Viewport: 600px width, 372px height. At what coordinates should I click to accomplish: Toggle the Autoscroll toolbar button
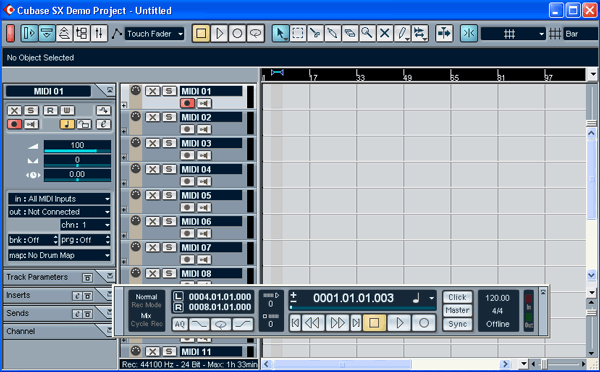coord(444,34)
